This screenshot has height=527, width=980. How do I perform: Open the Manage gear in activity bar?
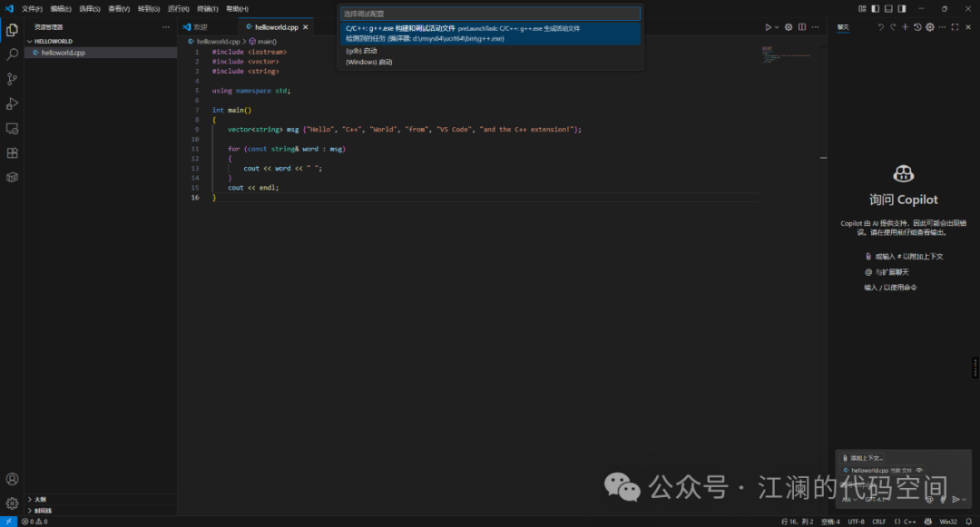12,503
